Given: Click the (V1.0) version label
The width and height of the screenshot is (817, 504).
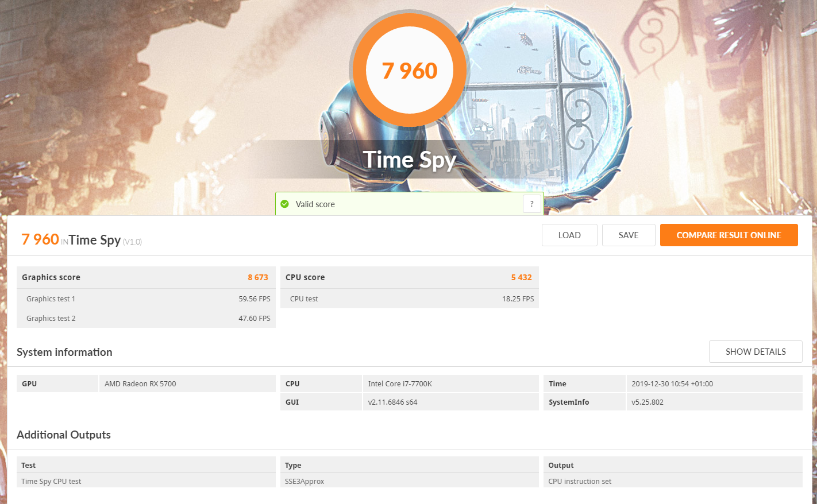Looking at the screenshot, I should (x=132, y=242).
